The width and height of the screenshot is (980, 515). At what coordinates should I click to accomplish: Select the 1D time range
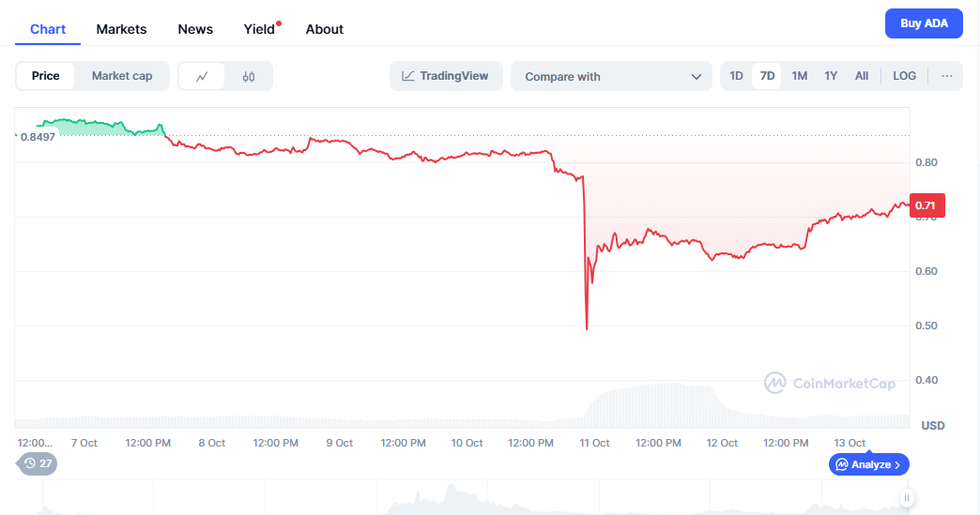(737, 76)
